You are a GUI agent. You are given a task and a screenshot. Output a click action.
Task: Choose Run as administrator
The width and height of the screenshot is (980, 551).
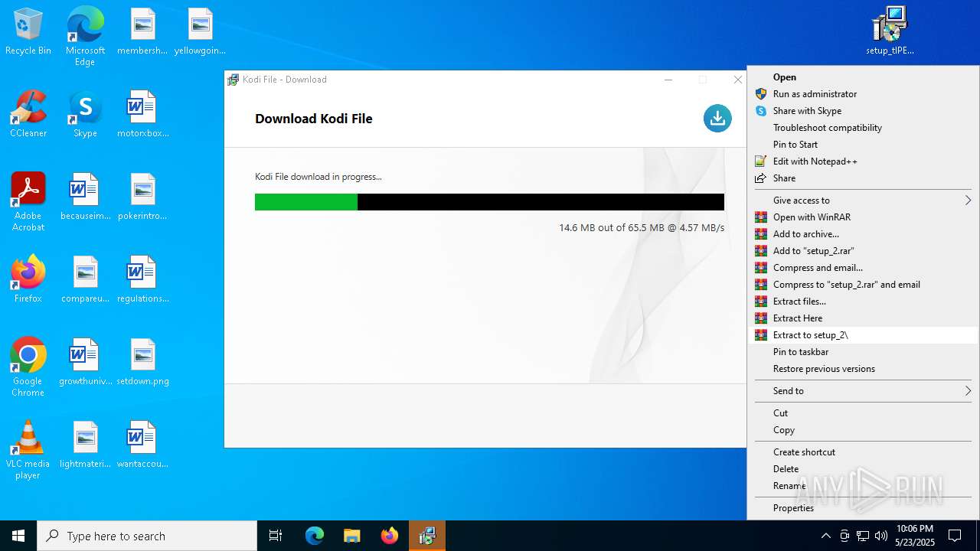[863, 94]
